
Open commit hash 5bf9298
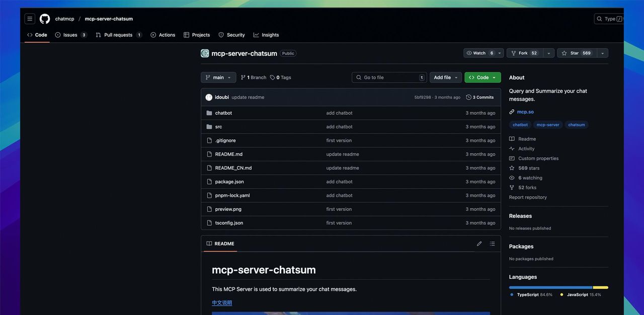(423, 98)
